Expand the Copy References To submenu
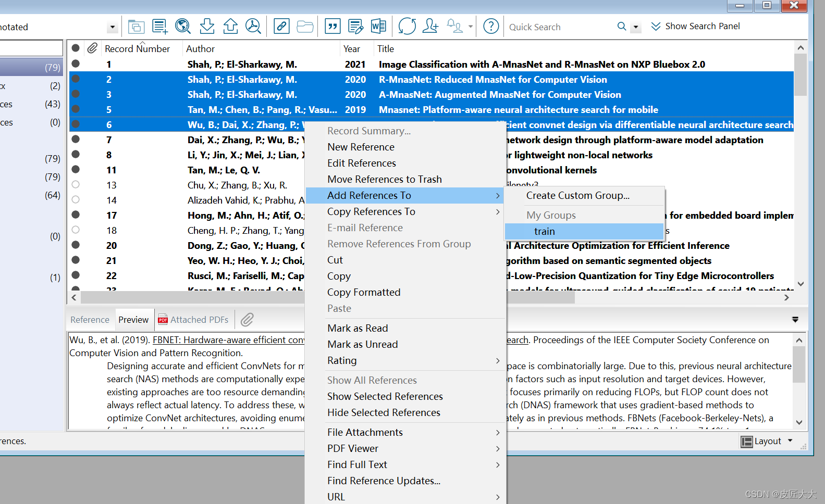This screenshot has width=825, height=504. click(405, 211)
